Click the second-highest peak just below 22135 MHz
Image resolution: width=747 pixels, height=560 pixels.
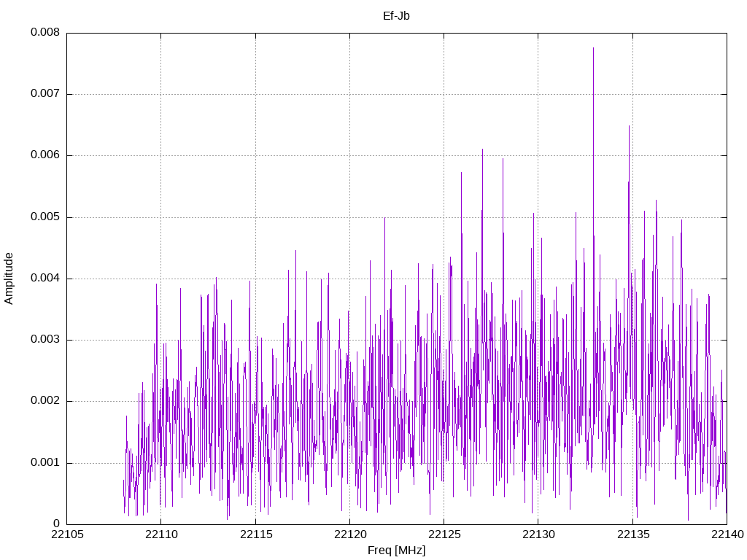click(629, 127)
